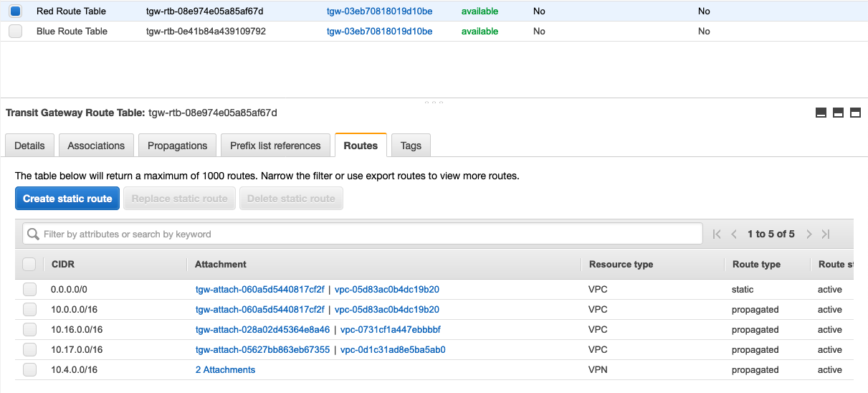The image size is (868, 393).
Task: Tick the checkbox for route 0.0.0.0/0
Action: (29, 290)
